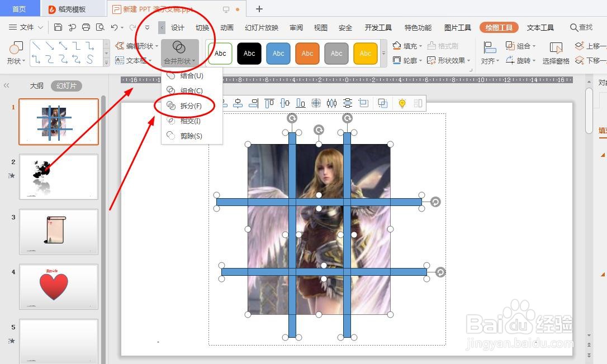Open the Merge Shapes (合并形状) dropdown
Screen dimensions: 607x364
179,53
